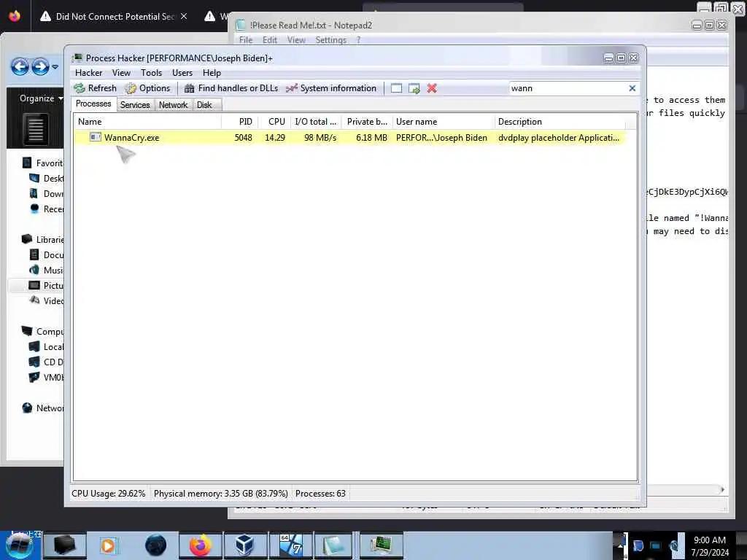Click the Refresh toolbar button
Viewport: 747px width, 560px height.
click(x=96, y=88)
